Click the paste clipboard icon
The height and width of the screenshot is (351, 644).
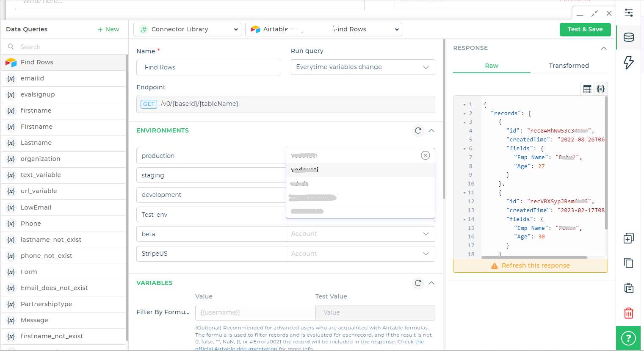[x=629, y=288]
